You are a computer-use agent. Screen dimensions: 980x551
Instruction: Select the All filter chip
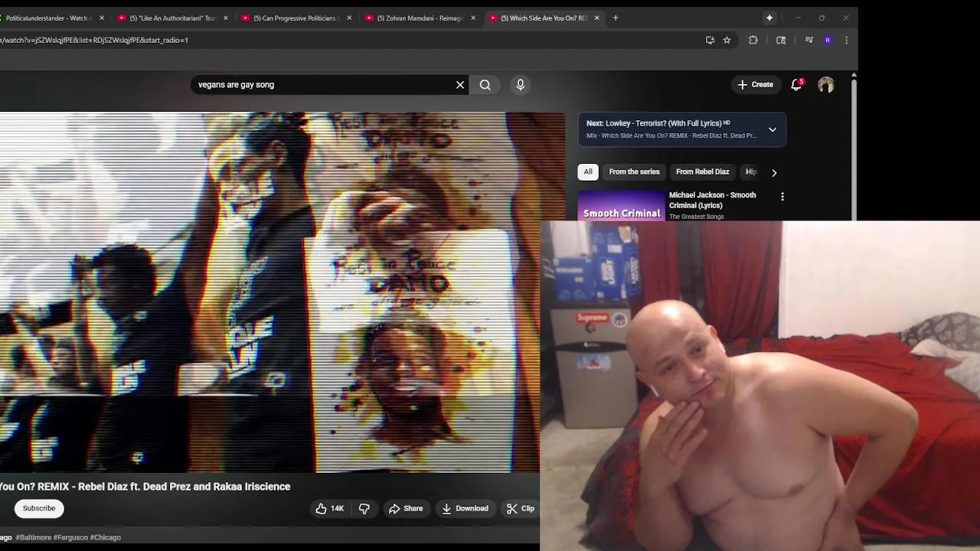click(x=588, y=172)
